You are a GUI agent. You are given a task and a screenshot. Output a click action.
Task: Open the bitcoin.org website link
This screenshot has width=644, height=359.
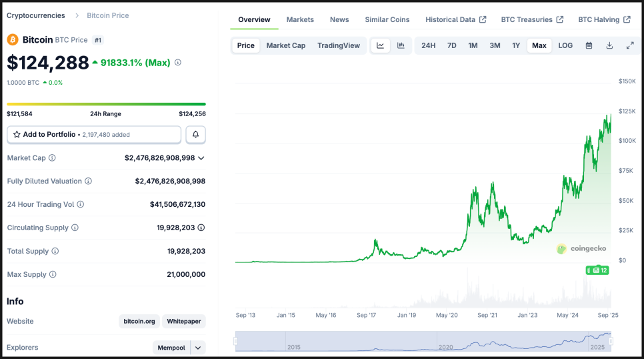139,322
